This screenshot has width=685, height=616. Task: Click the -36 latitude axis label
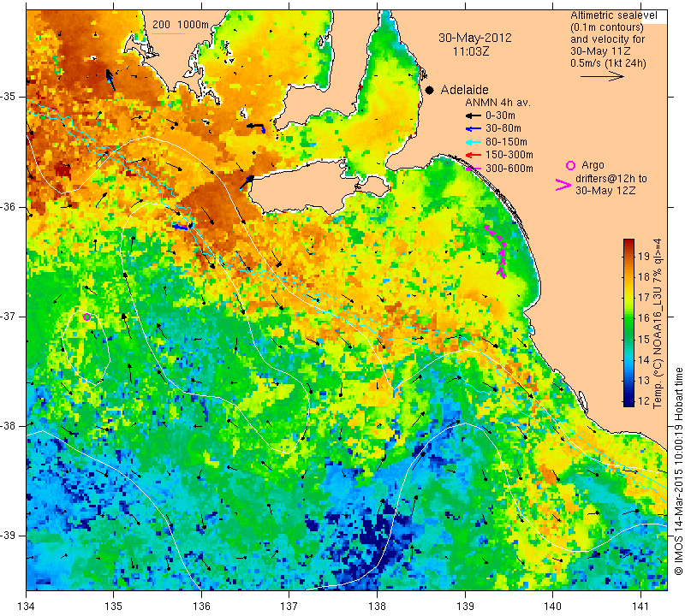pyautogui.click(x=9, y=207)
